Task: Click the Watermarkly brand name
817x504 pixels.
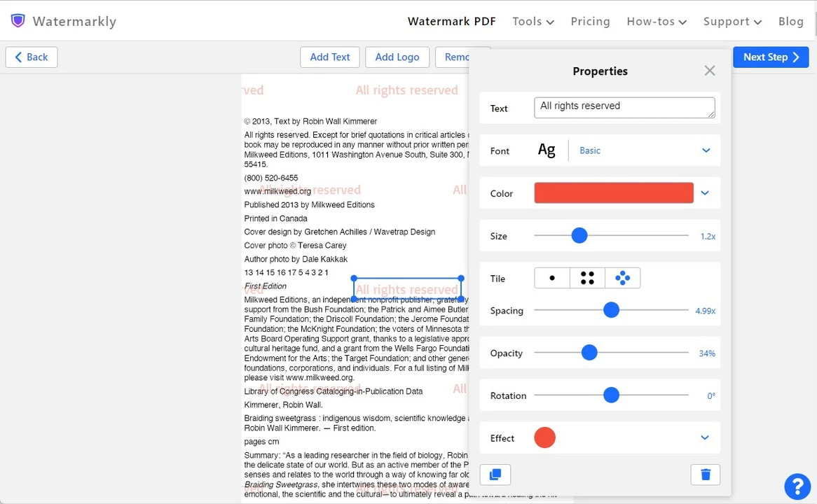Action: (74, 21)
